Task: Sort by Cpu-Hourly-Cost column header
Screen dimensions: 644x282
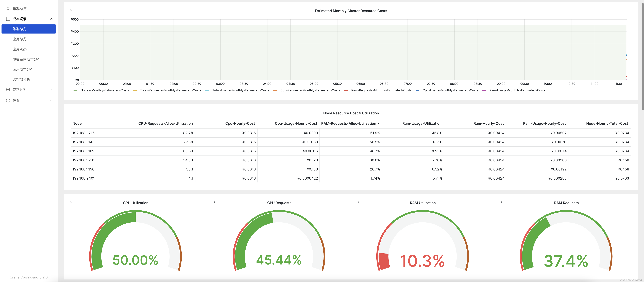Action: tap(240, 124)
